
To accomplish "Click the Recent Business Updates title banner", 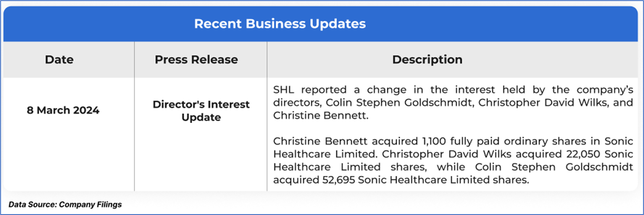I will (280, 24).
